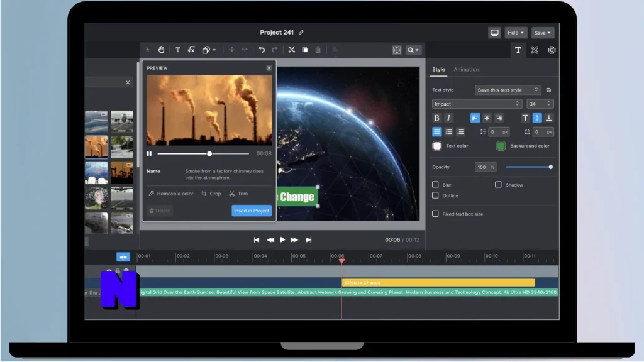Open the zoom magnifier dropdown

(413, 50)
